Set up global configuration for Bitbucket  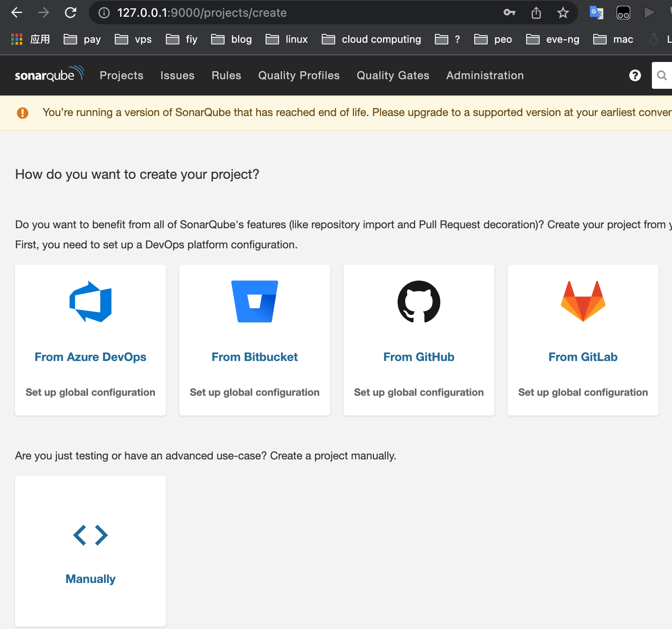pos(255,392)
